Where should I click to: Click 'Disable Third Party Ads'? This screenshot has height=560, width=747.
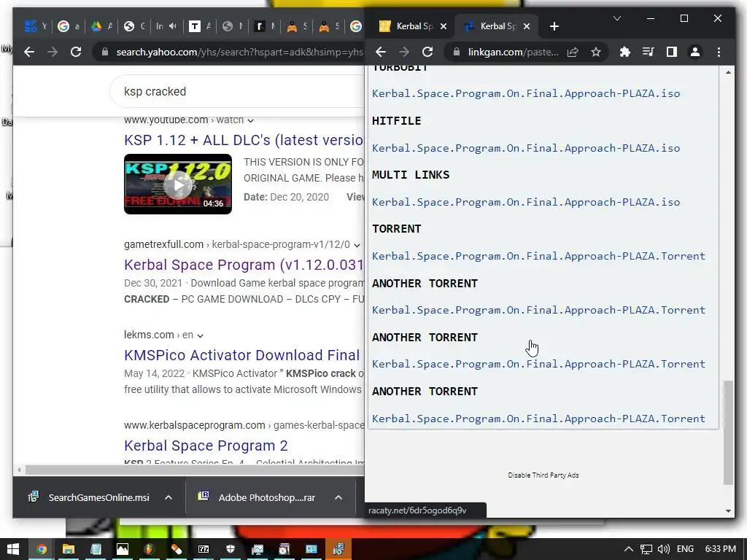(x=543, y=475)
